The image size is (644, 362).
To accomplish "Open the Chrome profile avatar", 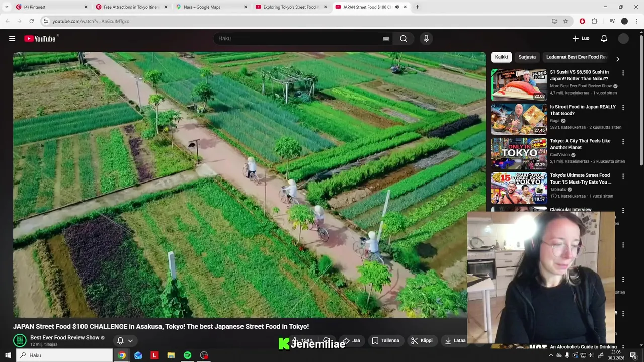I will [624, 21].
